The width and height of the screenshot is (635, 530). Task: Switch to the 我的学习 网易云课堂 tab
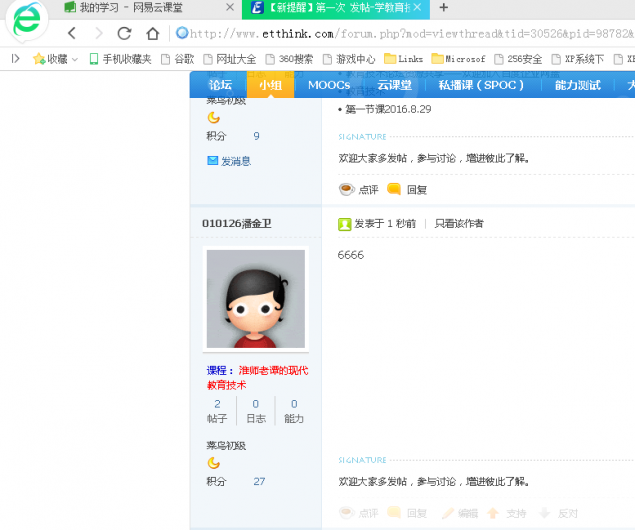pyautogui.click(x=131, y=7)
